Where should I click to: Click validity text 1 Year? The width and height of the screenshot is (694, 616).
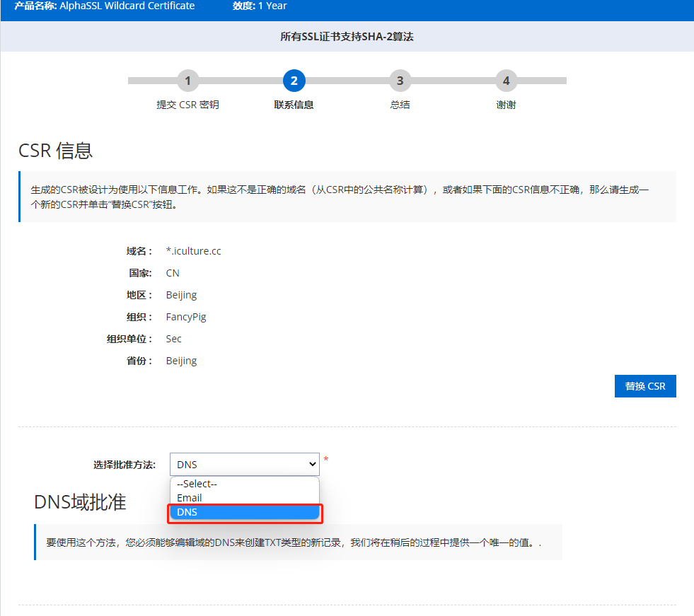[272, 6]
